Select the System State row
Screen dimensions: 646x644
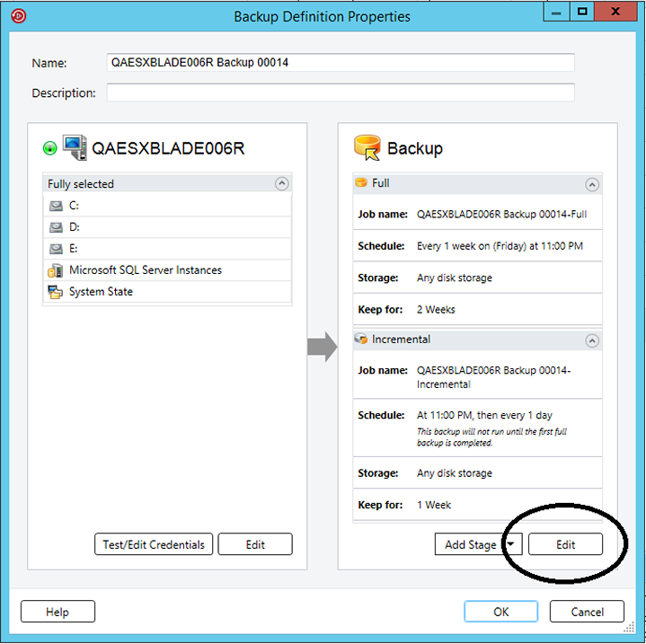click(167, 292)
